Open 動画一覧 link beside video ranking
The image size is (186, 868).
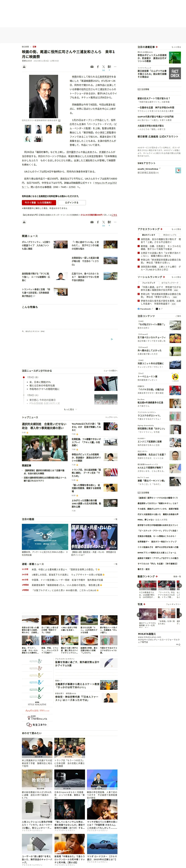[x=177, y=576]
